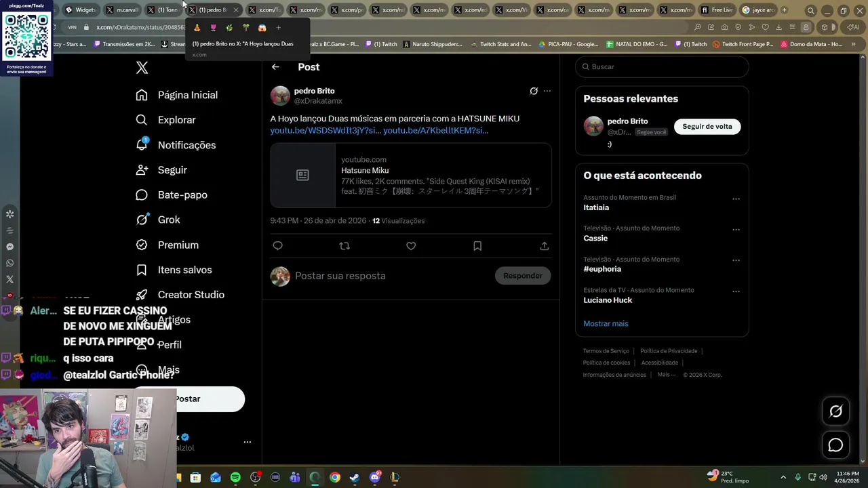Viewport: 868px width, 488px height.
Task: Open the Luciano Huck trending topic
Action: (608, 300)
